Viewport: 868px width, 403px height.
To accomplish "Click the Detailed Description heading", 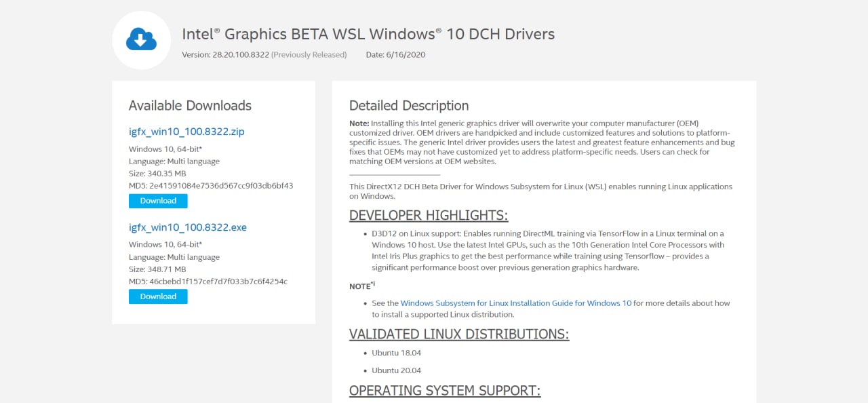I will 409,105.
